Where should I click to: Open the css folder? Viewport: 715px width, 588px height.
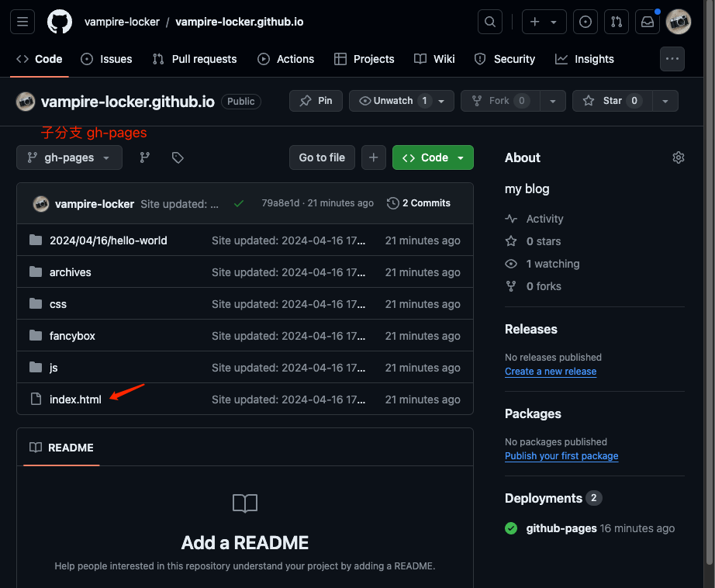(58, 304)
